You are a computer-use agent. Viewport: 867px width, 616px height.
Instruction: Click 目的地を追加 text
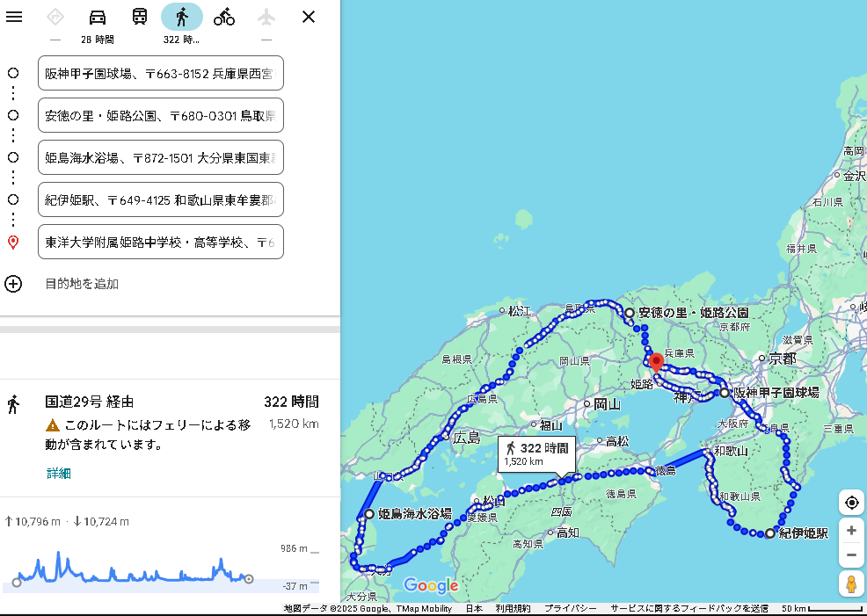[82, 284]
